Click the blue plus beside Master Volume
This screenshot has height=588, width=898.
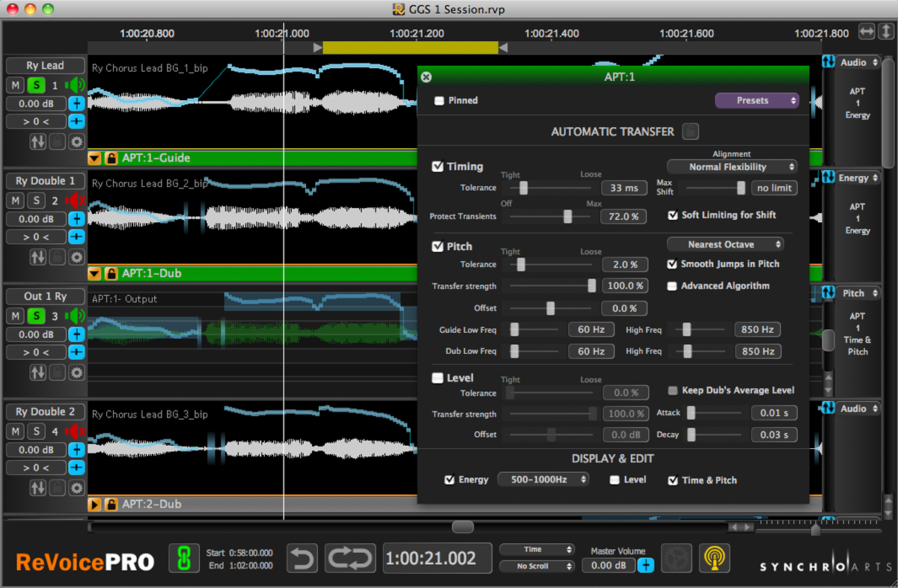(x=645, y=566)
